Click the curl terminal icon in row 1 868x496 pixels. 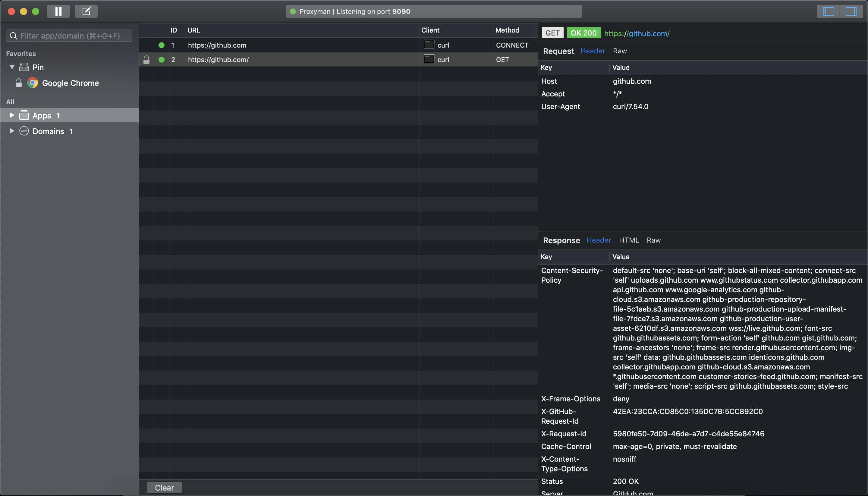[x=429, y=45]
